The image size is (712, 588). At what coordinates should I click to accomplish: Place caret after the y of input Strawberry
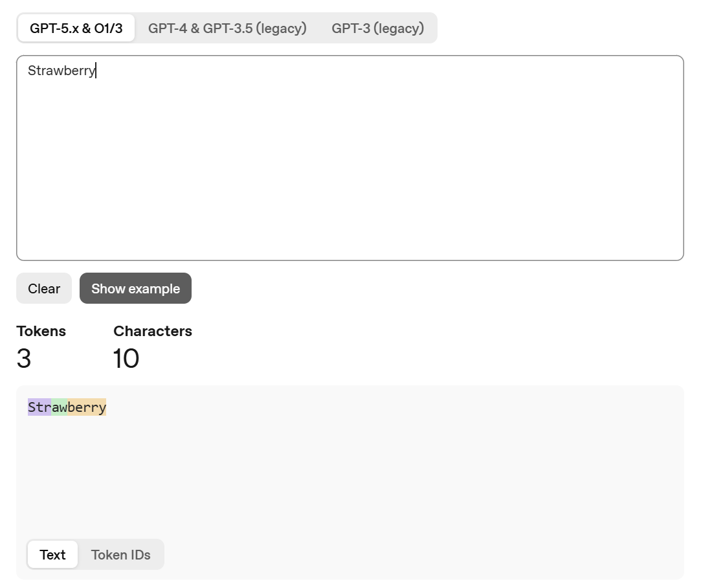point(96,71)
